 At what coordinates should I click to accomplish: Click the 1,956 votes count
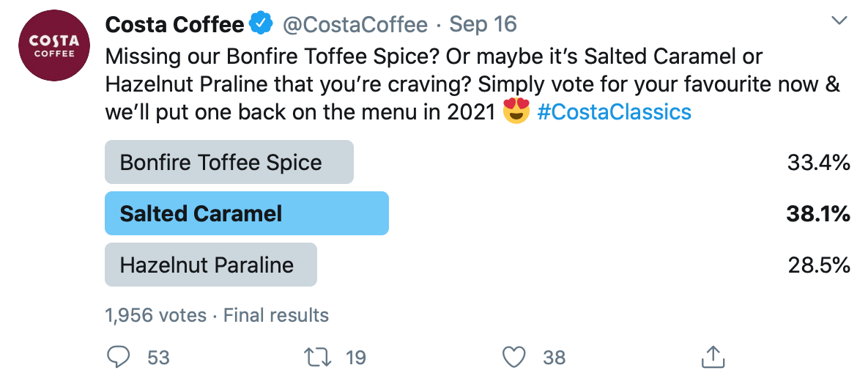click(x=155, y=315)
